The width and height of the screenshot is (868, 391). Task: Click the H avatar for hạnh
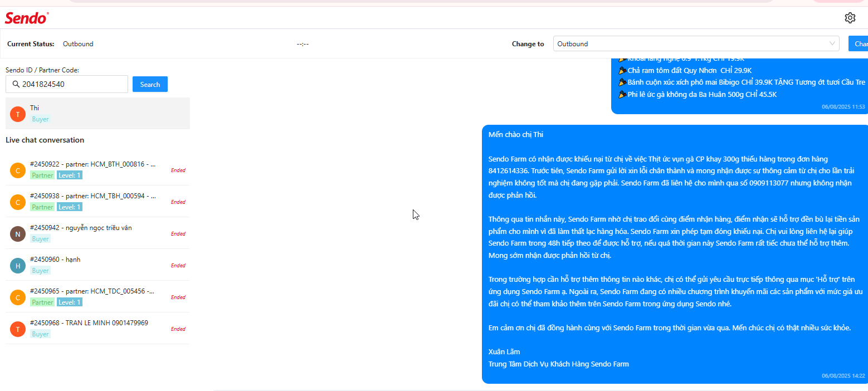click(18, 266)
